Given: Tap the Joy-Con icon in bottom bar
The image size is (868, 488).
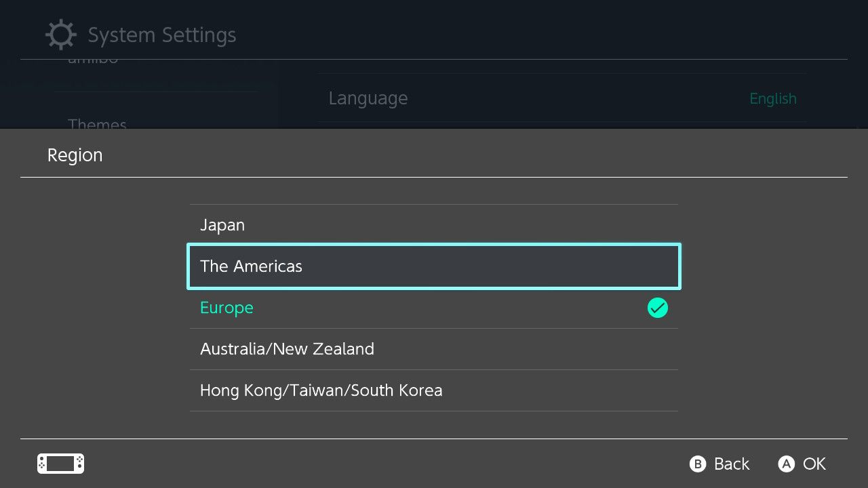Looking at the screenshot, I should pos(60,464).
